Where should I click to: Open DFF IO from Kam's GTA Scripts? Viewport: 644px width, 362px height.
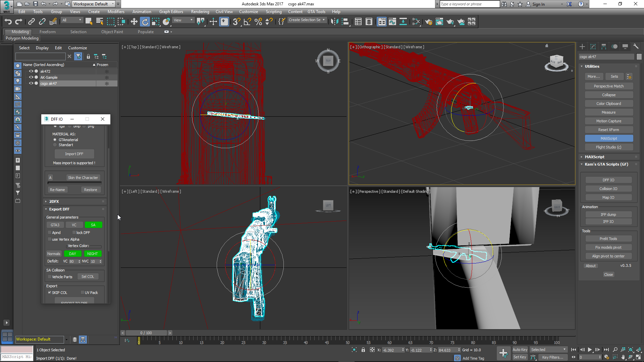(x=608, y=180)
